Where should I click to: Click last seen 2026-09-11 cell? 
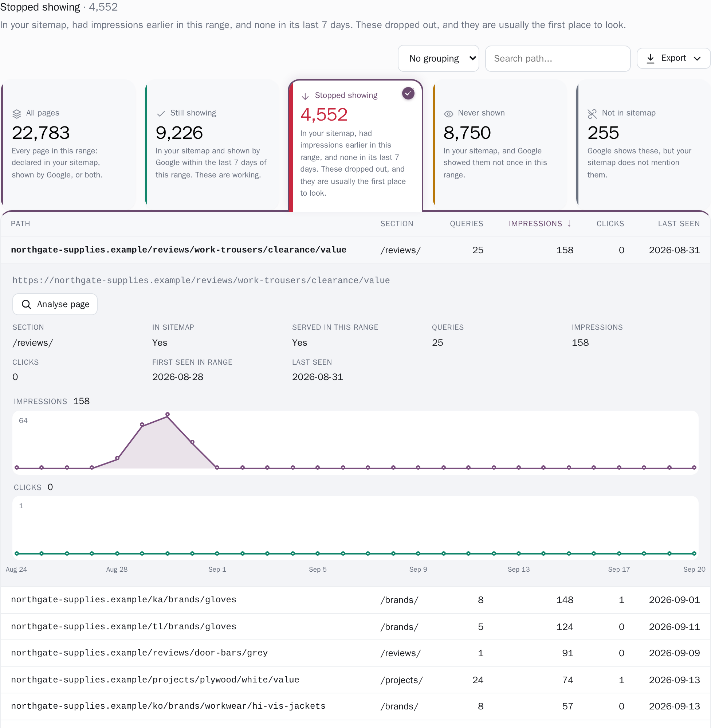point(674,627)
